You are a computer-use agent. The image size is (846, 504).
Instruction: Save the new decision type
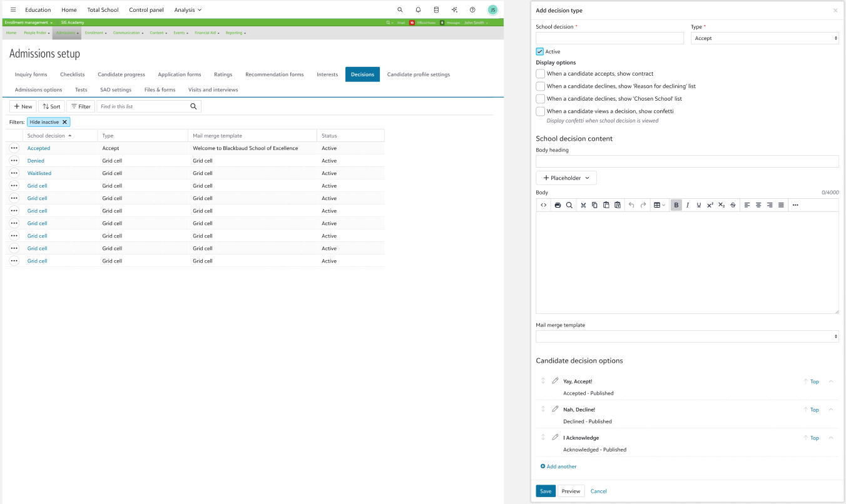click(x=545, y=491)
